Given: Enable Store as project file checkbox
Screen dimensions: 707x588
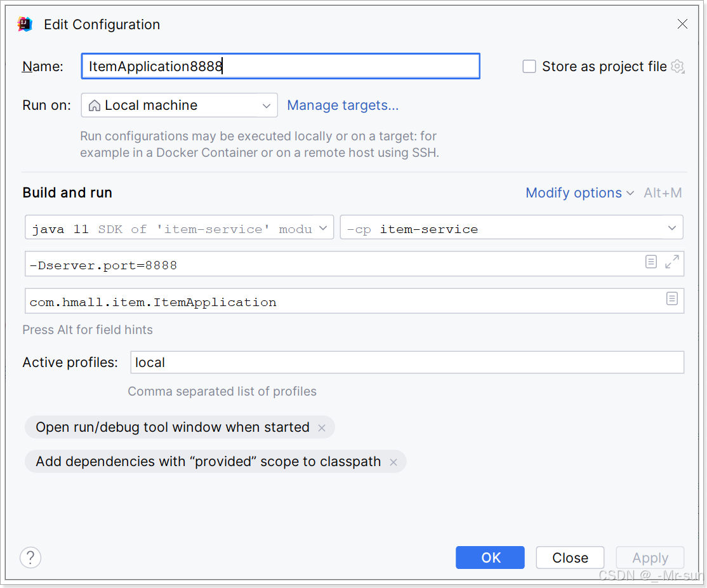Looking at the screenshot, I should [529, 67].
